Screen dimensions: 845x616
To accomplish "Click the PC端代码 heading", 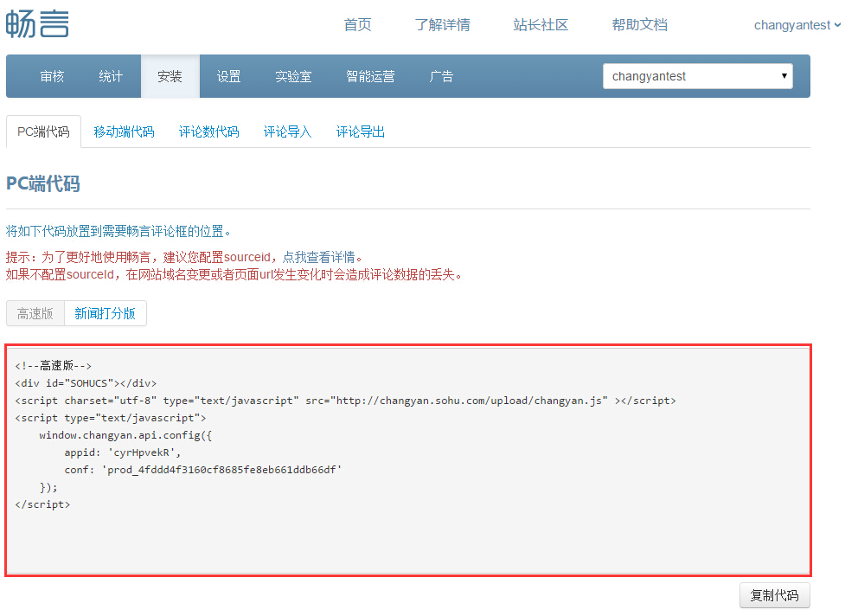I will coord(43,183).
